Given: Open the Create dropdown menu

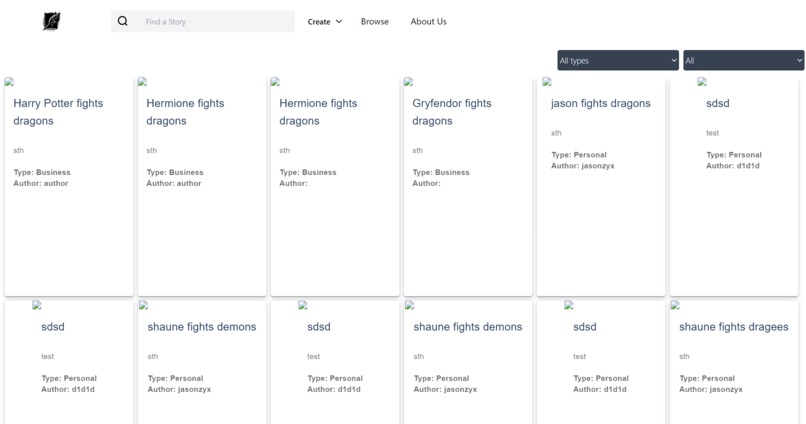Looking at the screenshot, I should click(325, 22).
